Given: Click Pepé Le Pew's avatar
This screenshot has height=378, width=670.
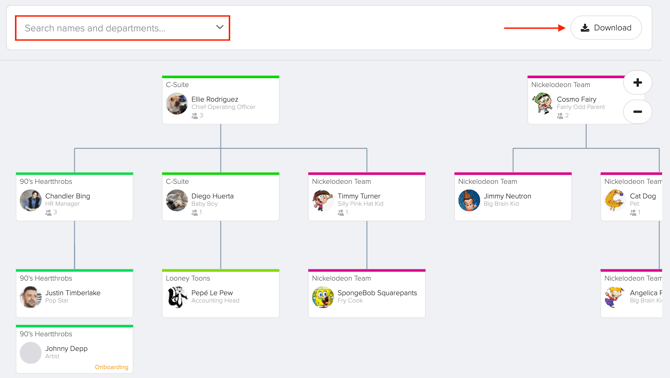Looking at the screenshot, I should pyautogui.click(x=177, y=297).
